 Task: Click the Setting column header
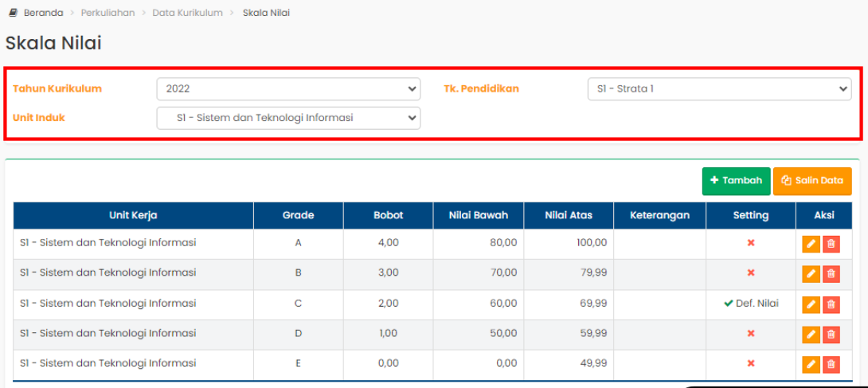[x=751, y=215]
